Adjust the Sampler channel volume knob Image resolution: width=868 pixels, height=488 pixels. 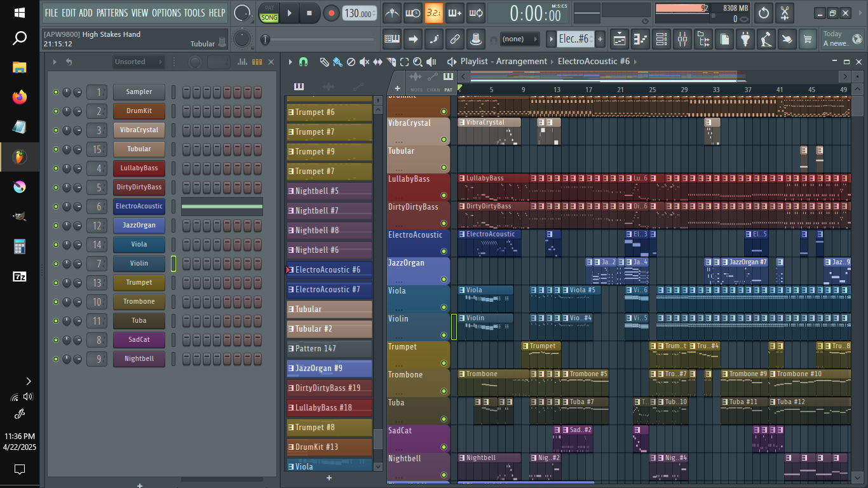point(78,92)
